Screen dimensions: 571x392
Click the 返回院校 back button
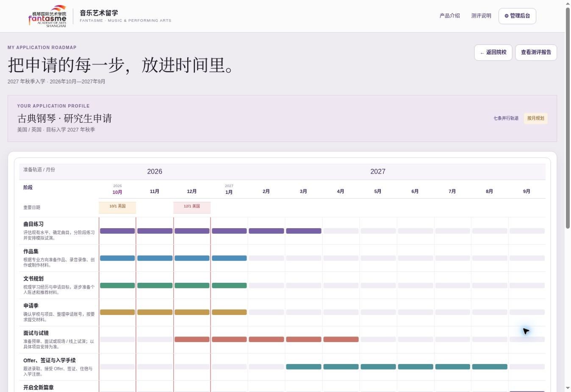coord(493,52)
